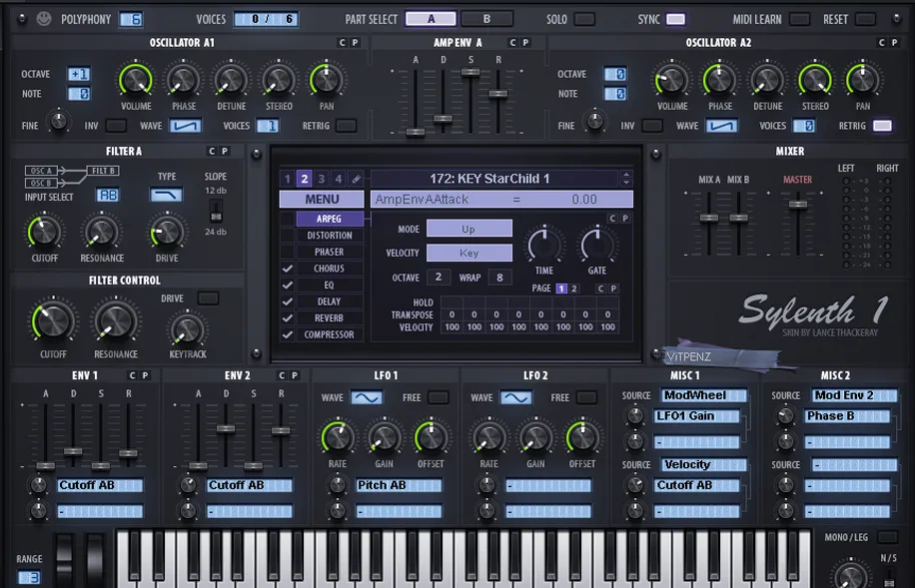Adjust the Master volume slider
This screenshot has width=915, height=588.
pyautogui.click(x=798, y=205)
